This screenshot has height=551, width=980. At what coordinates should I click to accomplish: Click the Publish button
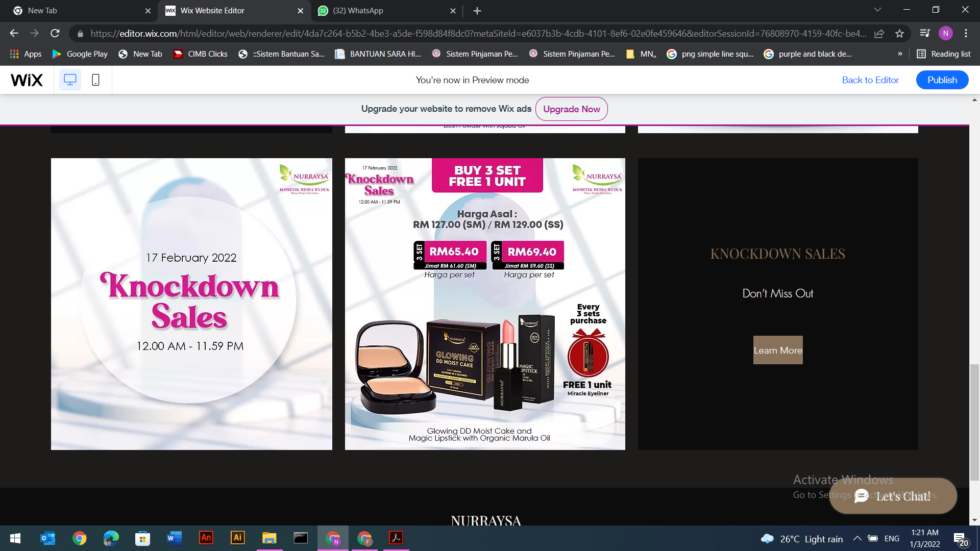pyautogui.click(x=942, y=80)
